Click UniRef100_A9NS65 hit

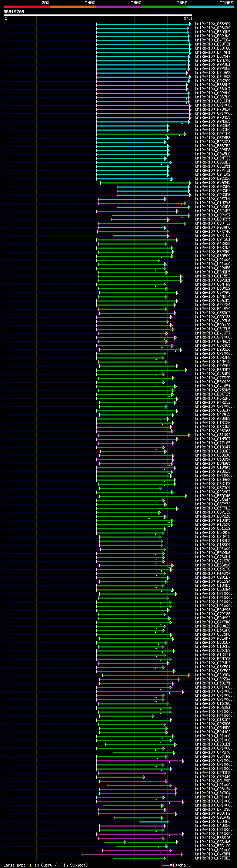click(213, 122)
